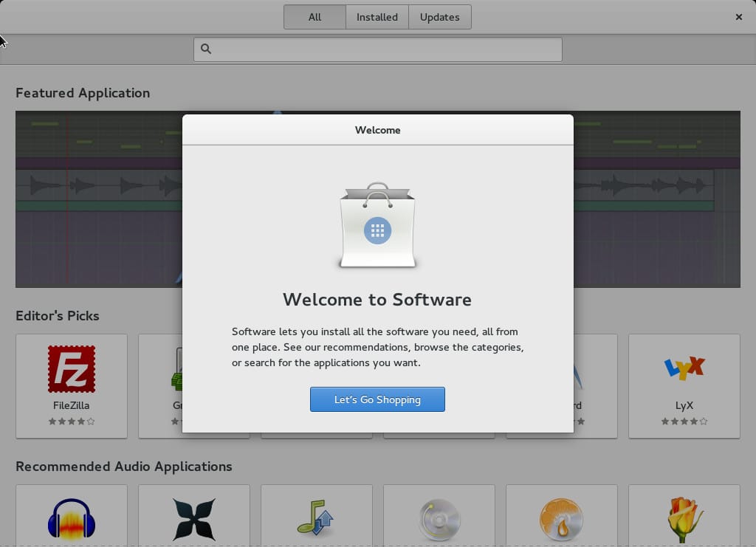Open the LyX application icon
Screen dimensions: 756x547
(x=684, y=368)
